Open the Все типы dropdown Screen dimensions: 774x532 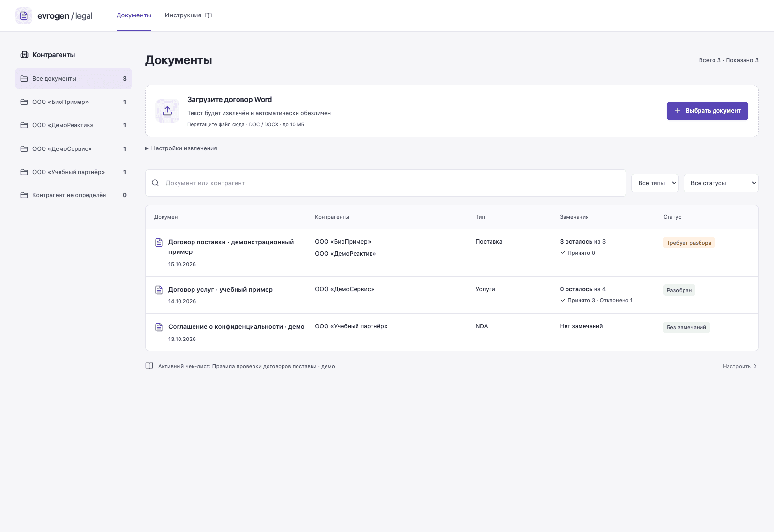point(655,183)
